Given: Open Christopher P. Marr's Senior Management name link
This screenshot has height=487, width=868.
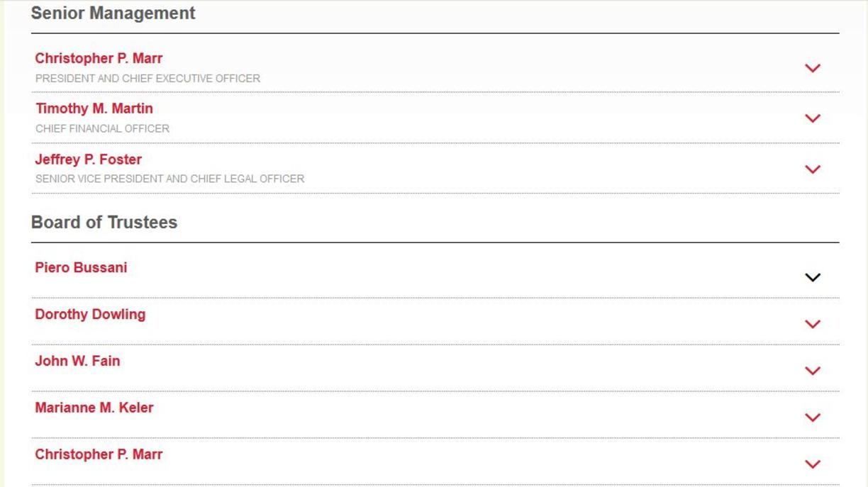Looking at the screenshot, I should tap(99, 58).
